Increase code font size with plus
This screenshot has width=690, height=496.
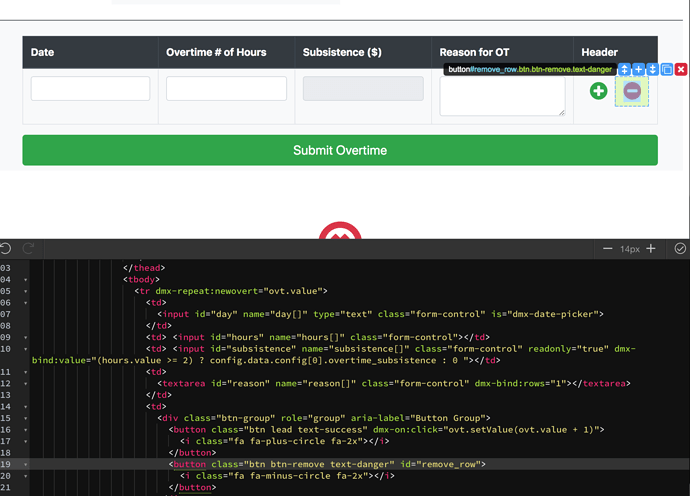coord(651,249)
